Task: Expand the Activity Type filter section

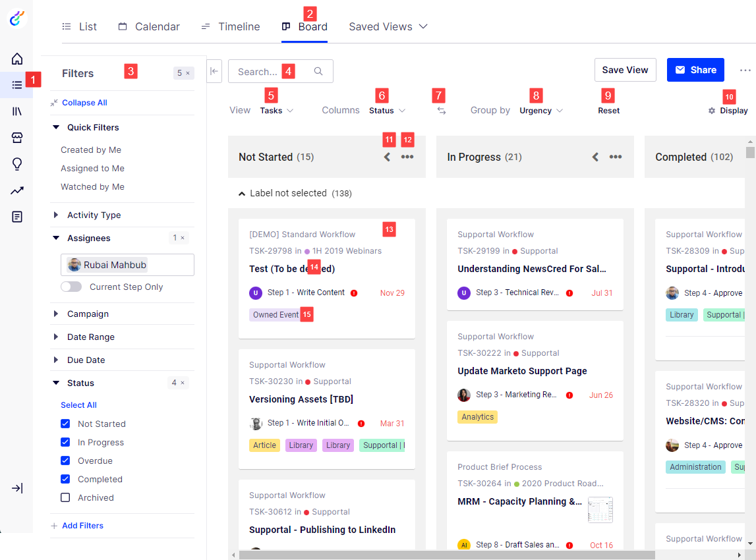Action: (56, 215)
